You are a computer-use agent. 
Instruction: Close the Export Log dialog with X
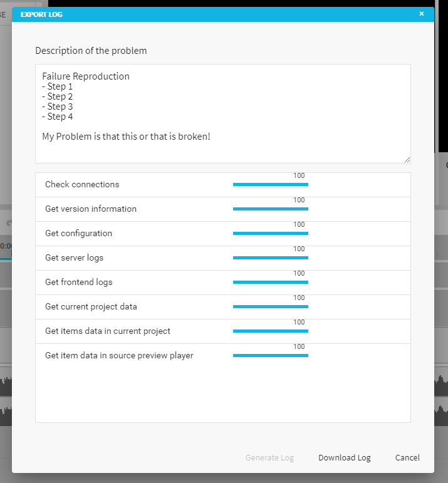pos(422,14)
